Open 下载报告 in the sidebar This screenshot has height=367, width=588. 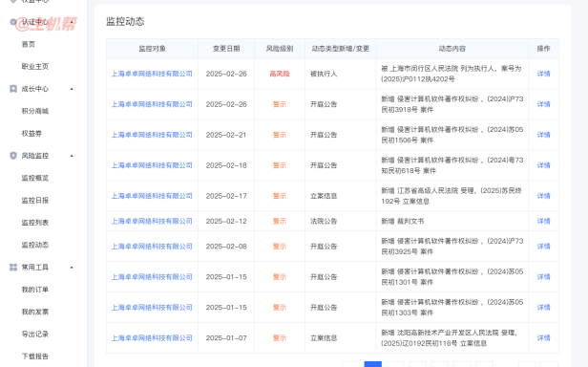[35, 356]
